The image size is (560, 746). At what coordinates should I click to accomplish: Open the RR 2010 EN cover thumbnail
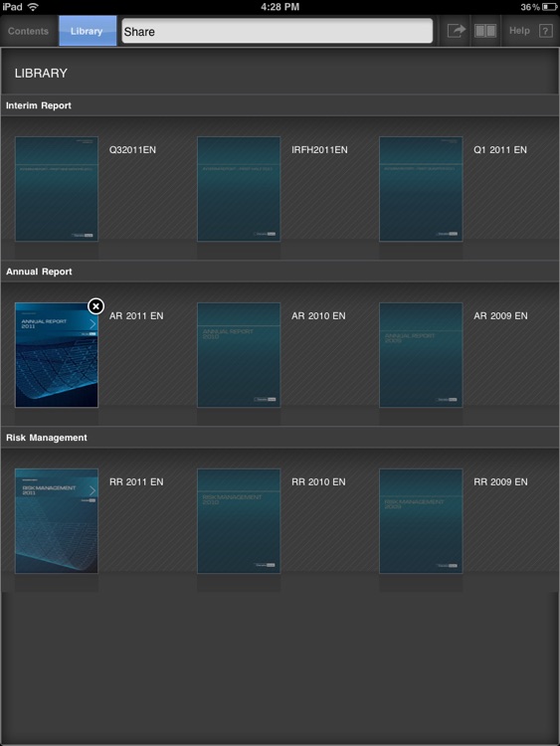coord(239,521)
